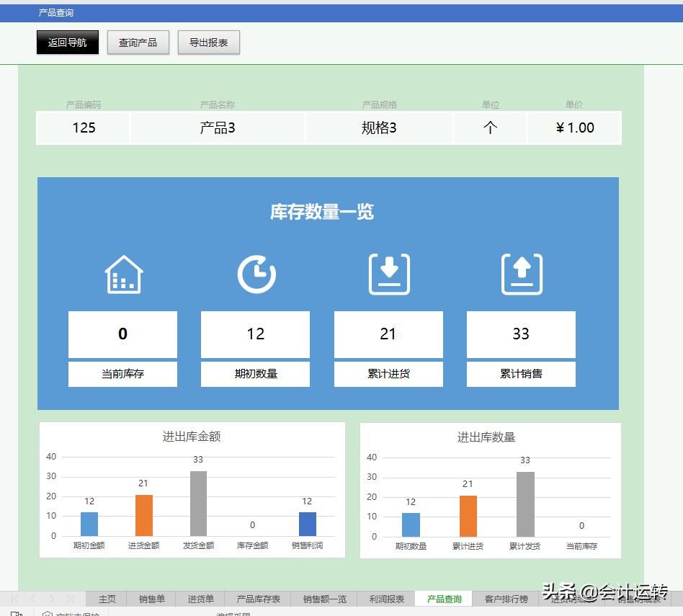
Task: Click the 当前库存 label box
Action: click(122, 374)
